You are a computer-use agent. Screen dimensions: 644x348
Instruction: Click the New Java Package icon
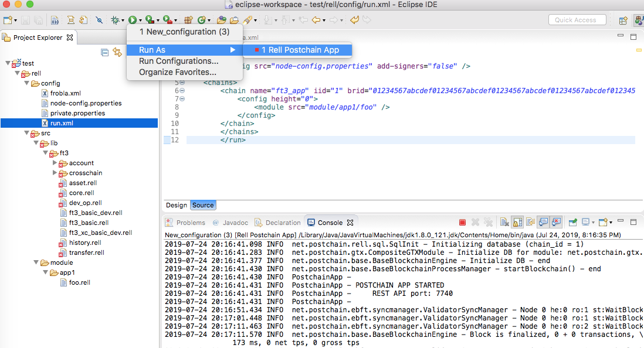coord(188,20)
